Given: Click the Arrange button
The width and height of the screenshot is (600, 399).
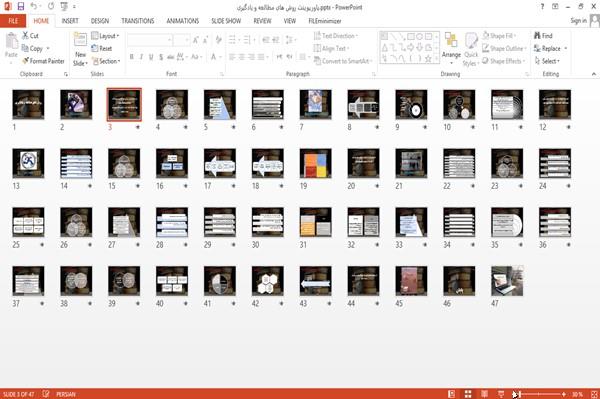Looking at the screenshot, I should pyautogui.click(x=451, y=49).
